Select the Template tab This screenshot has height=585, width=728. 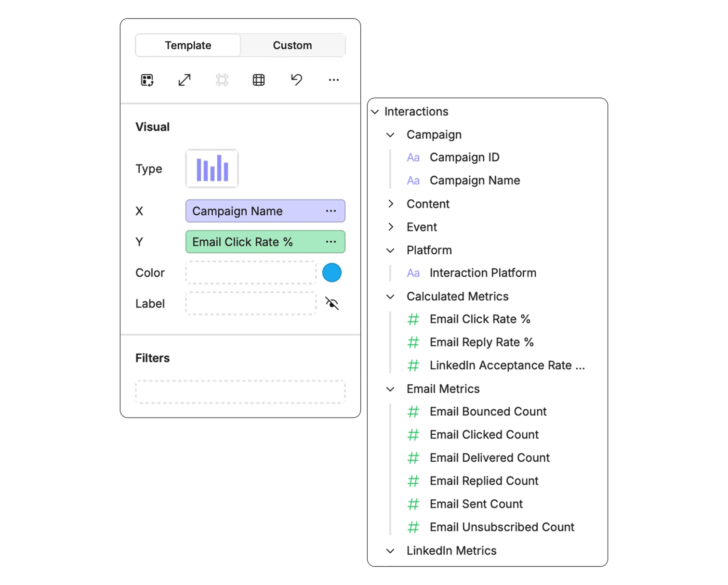point(188,45)
